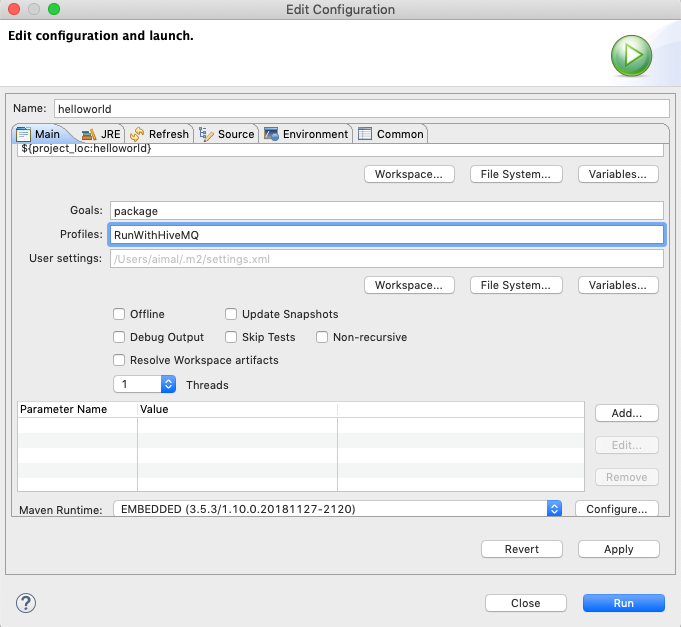Tick the Skip Tests checkbox
This screenshot has height=627, width=681.
231,337
